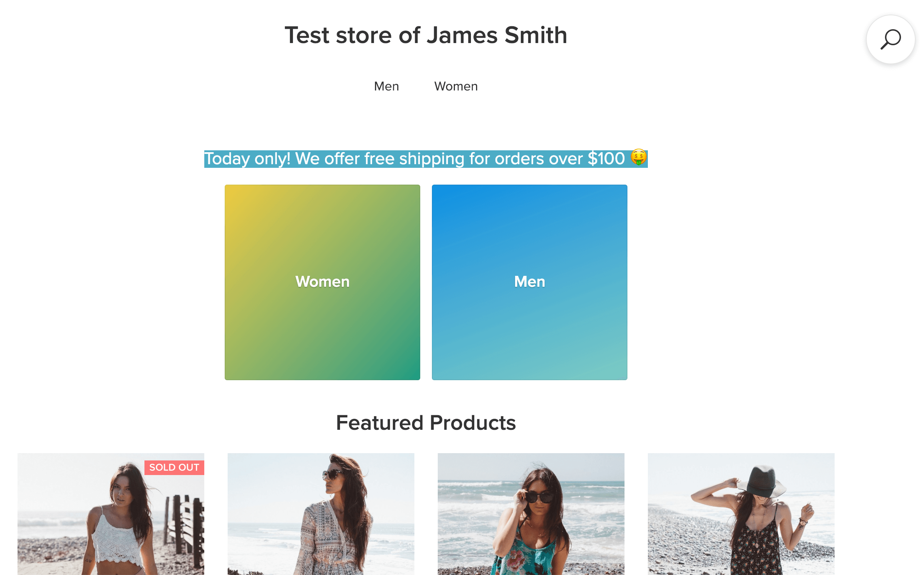The height and width of the screenshot is (575, 924).
Task: Open the sold out white top product
Action: tap(111, 514)
